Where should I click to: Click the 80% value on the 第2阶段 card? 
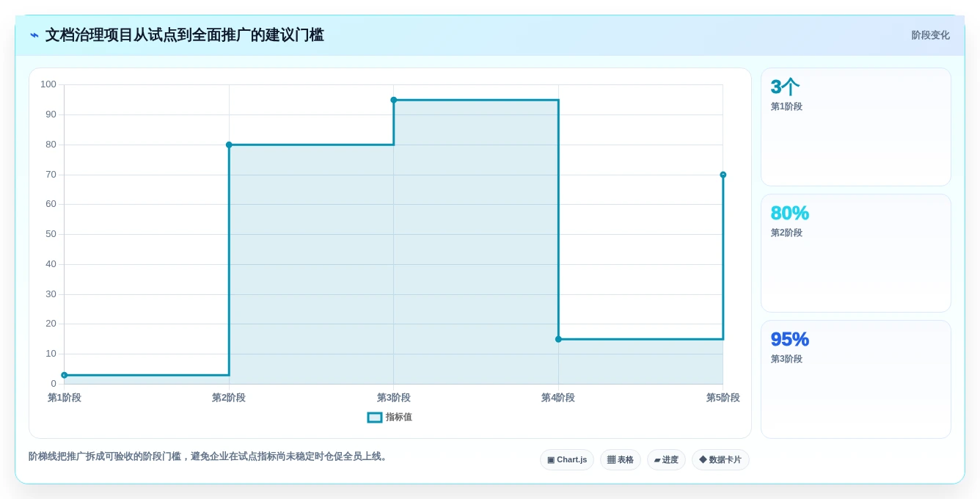coord(789,214)
